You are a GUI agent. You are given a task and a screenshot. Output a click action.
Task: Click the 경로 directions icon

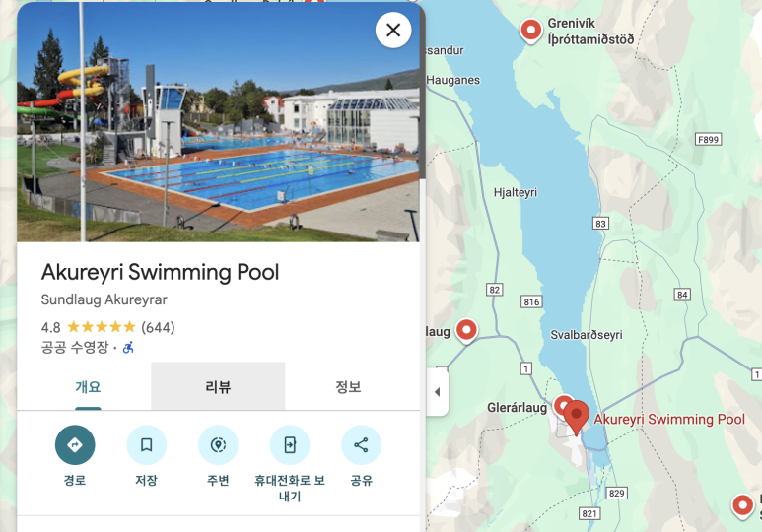[75, 444]
